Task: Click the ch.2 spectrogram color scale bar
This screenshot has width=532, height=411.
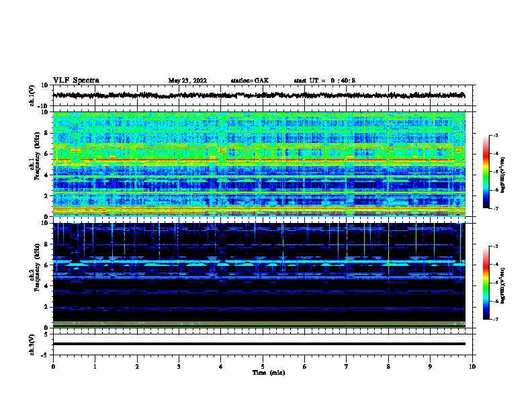Action: tap(486, 283)
